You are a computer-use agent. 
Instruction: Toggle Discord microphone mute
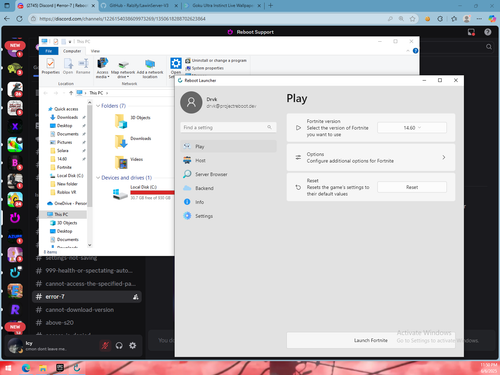[105, 346]
